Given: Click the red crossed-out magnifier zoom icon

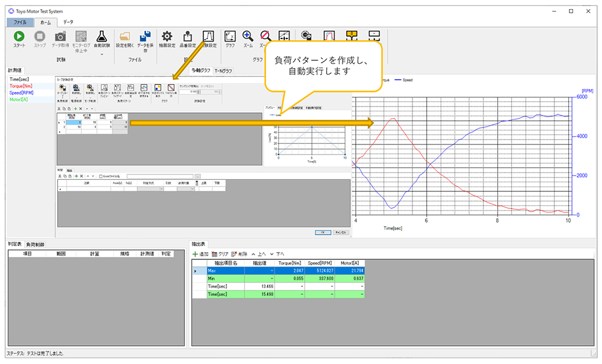Looking at the screenshot, I should point(265,37).
